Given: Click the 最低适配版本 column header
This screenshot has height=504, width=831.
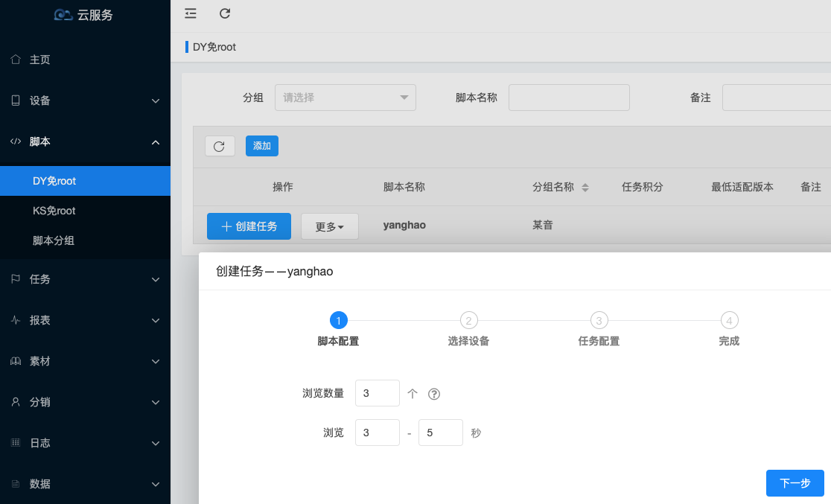Looking at the screenshot, I should tap(742, 187).
